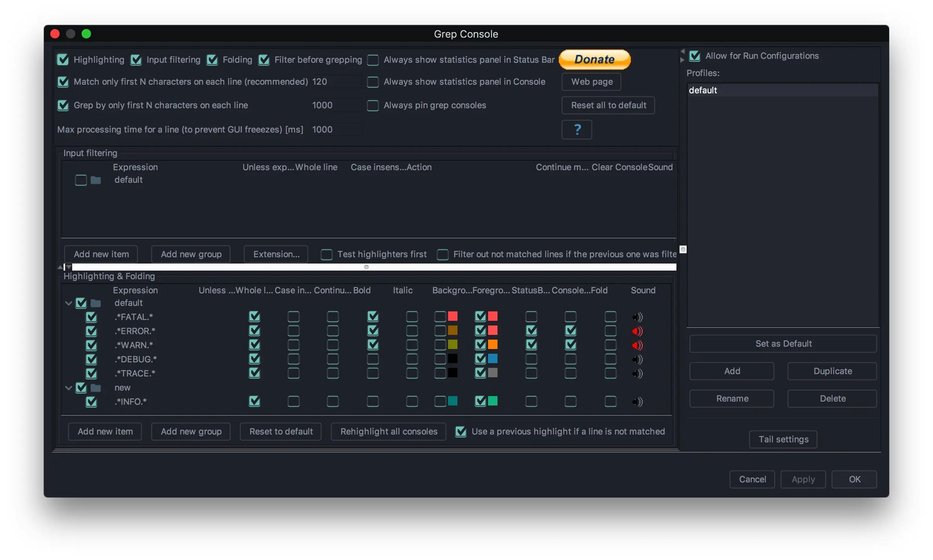Collapse the 'new' highlighting group
Image resolution: width=933 pixels, height=560 pixels.
click(69, 388)
